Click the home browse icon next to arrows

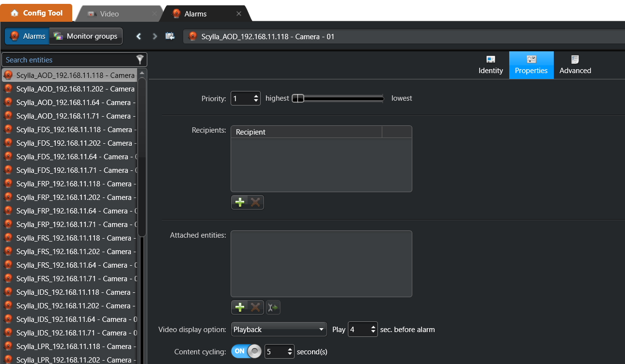(x=170, y=36)
